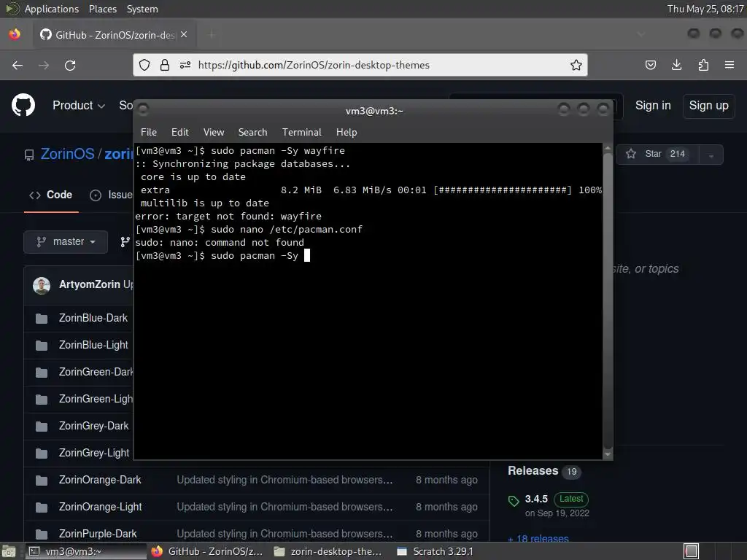Open the terminal Edit menu
Image resolution: width=747 pixels, height=560 pixels.
(x=179, y=133)
